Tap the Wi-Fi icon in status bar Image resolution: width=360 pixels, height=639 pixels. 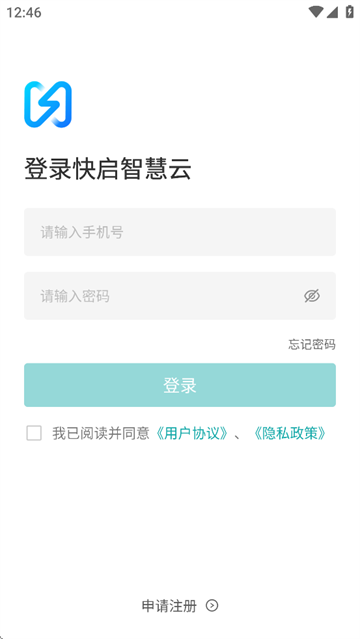pyautogui.click(x=316, y=12)
